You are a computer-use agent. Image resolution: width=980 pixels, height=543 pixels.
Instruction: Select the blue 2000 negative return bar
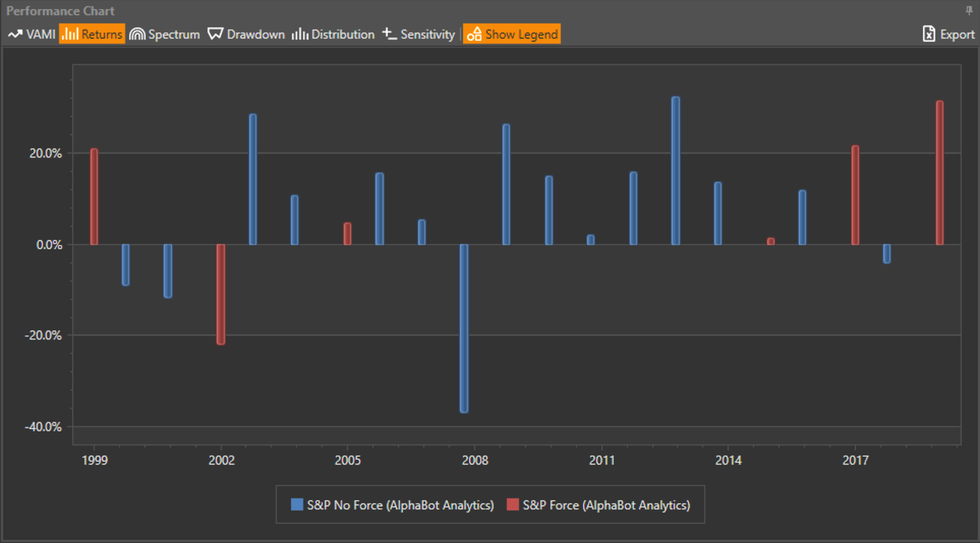(x=126, y=264)
